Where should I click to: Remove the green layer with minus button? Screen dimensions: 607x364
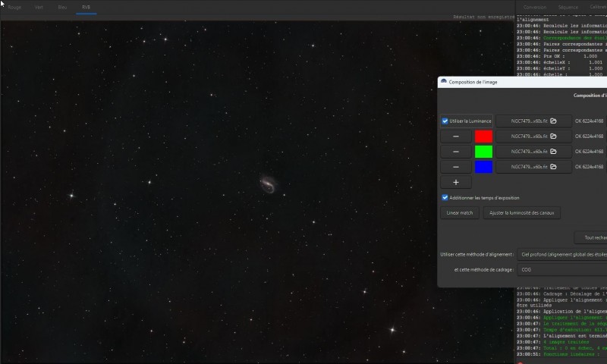pos(456,152)
